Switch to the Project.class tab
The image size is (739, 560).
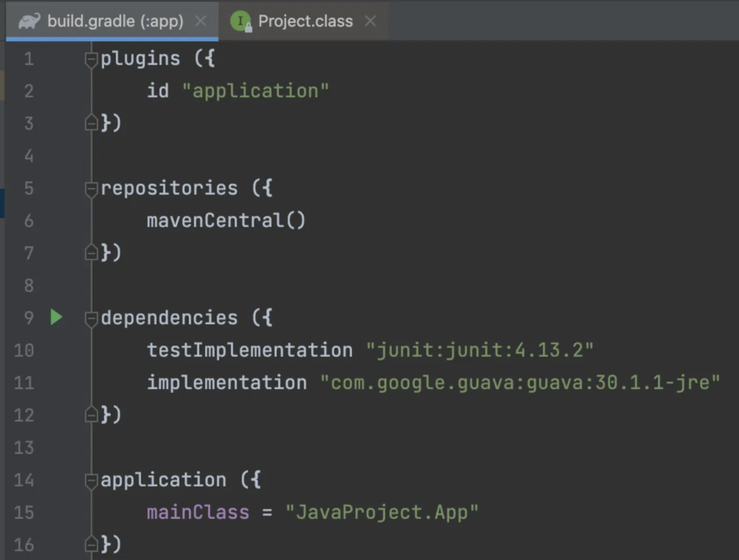[x=305, y=21]
